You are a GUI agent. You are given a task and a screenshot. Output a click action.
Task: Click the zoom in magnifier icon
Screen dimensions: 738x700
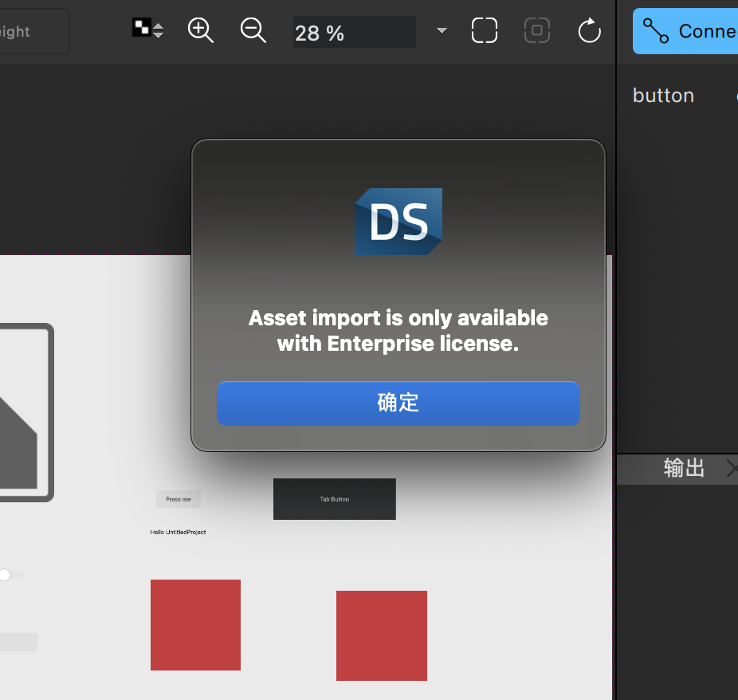click(200, 30)
